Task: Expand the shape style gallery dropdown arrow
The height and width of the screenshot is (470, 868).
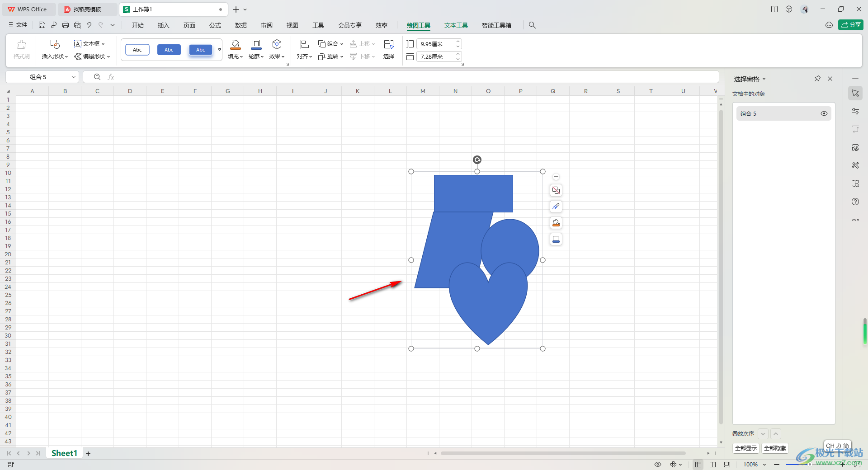Action: (x=220, y=50)
